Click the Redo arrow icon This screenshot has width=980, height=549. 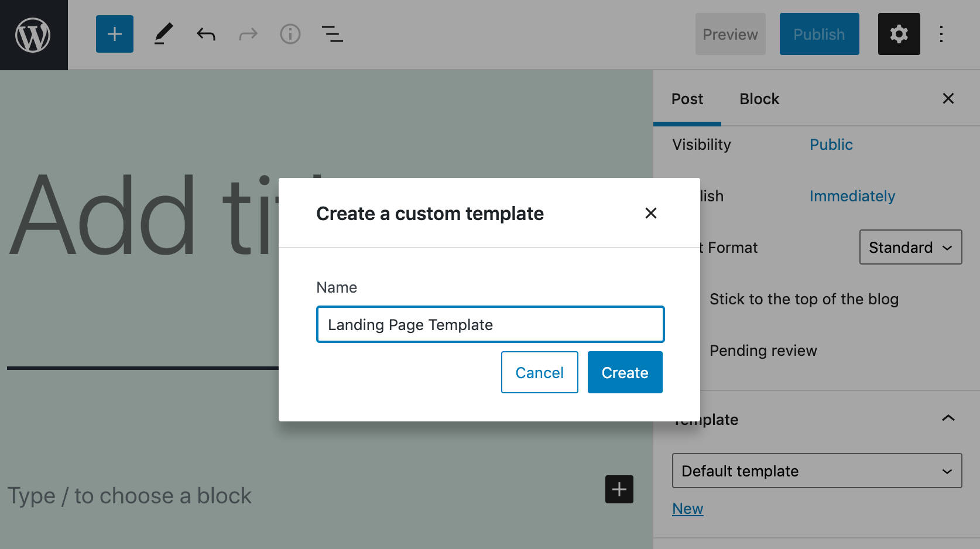pyautogui.click(x=248, y=34)
